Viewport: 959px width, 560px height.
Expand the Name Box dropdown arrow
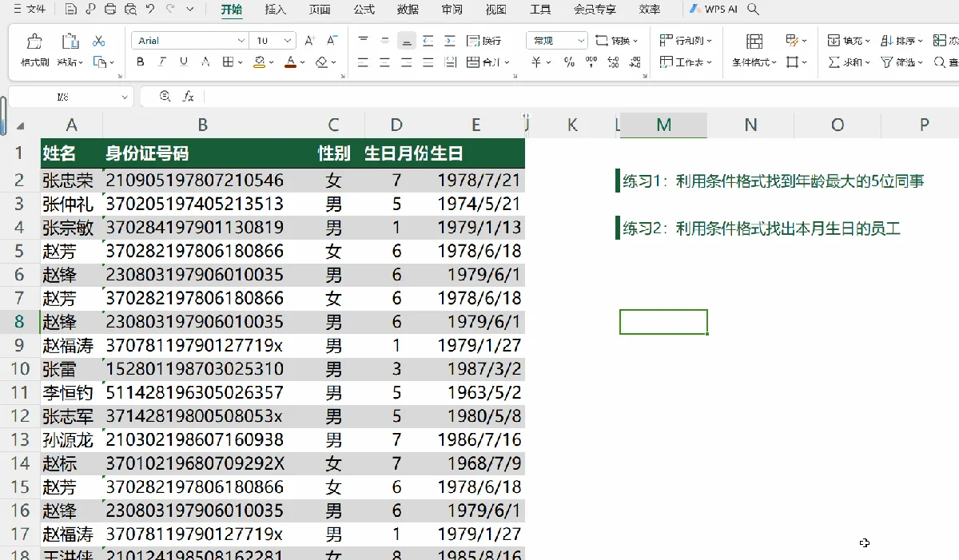[125, 97]
